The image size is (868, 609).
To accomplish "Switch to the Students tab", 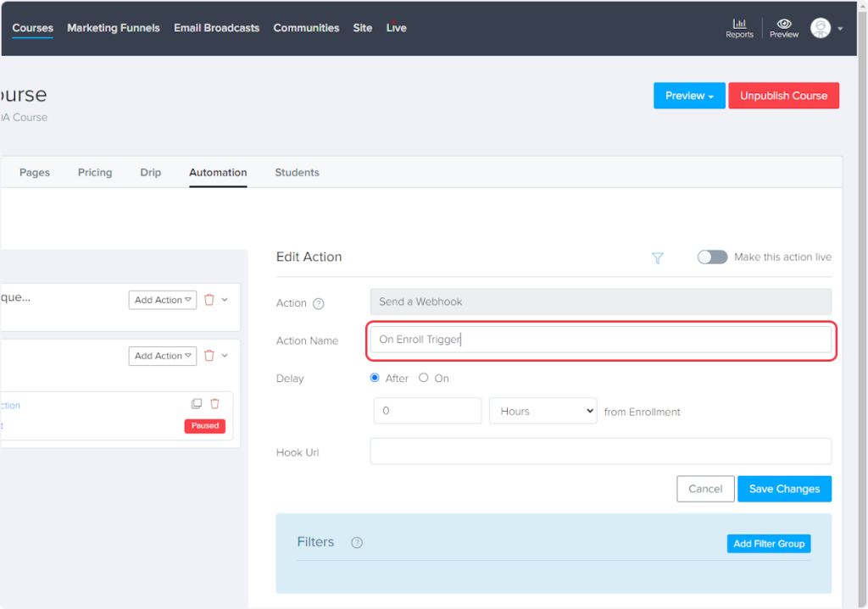I will coord(297,172).
